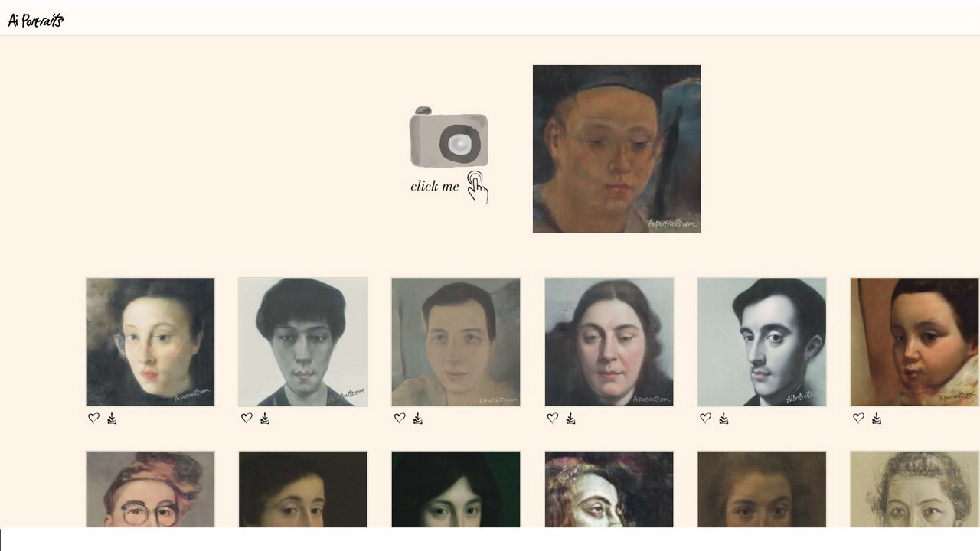Heart the long-haired woman portrait
This screenshot has width=980, height=551.
coord(553,419)
